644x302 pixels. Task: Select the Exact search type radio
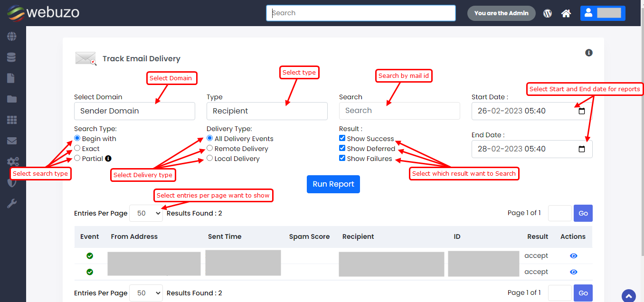click(x=77, y=149)
